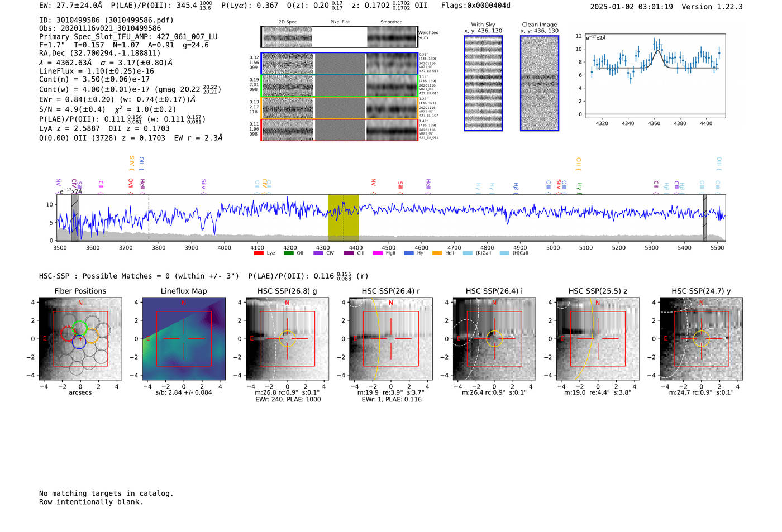The height and width of the screenshot is (532, 782).
Task: Click the EW: 27.7±24.0Å header value
Action: (71, 6)
